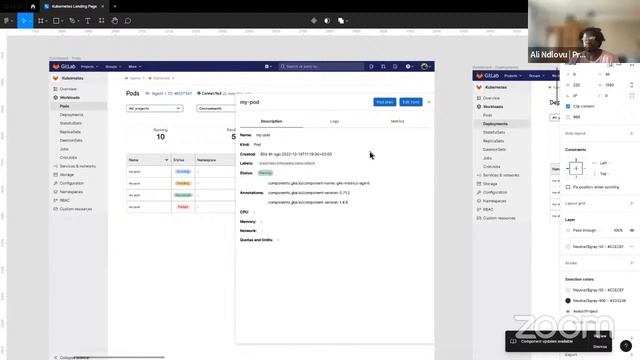
Task: Select the Hand tool
Action: click(115, 20)
